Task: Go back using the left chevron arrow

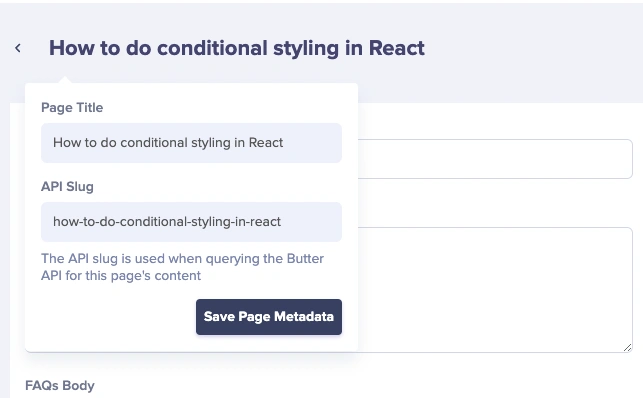Action: [18, 48]
